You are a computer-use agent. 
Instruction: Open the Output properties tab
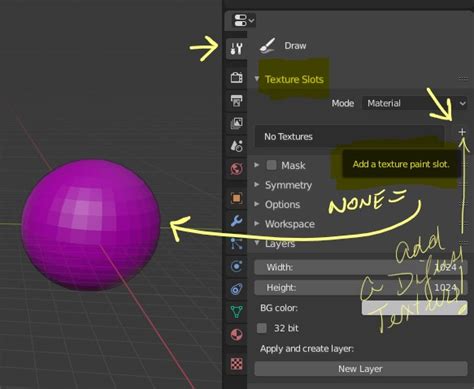tap(236, 100)
